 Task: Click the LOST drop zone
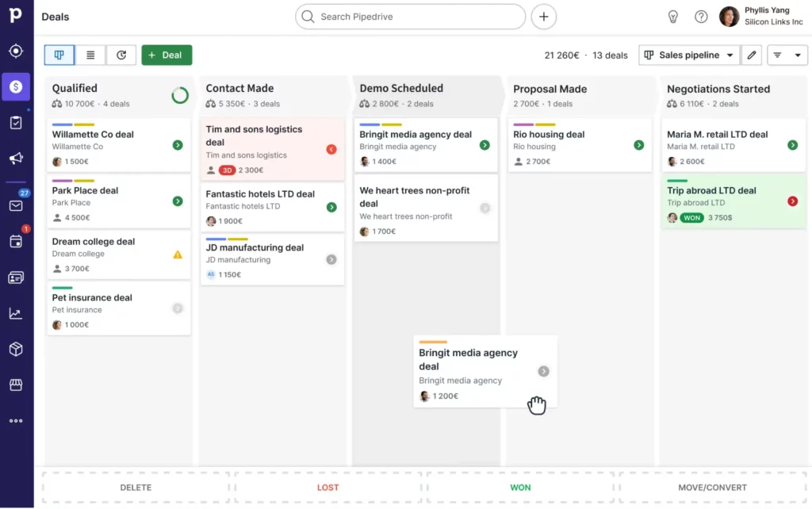click(327, 488)
